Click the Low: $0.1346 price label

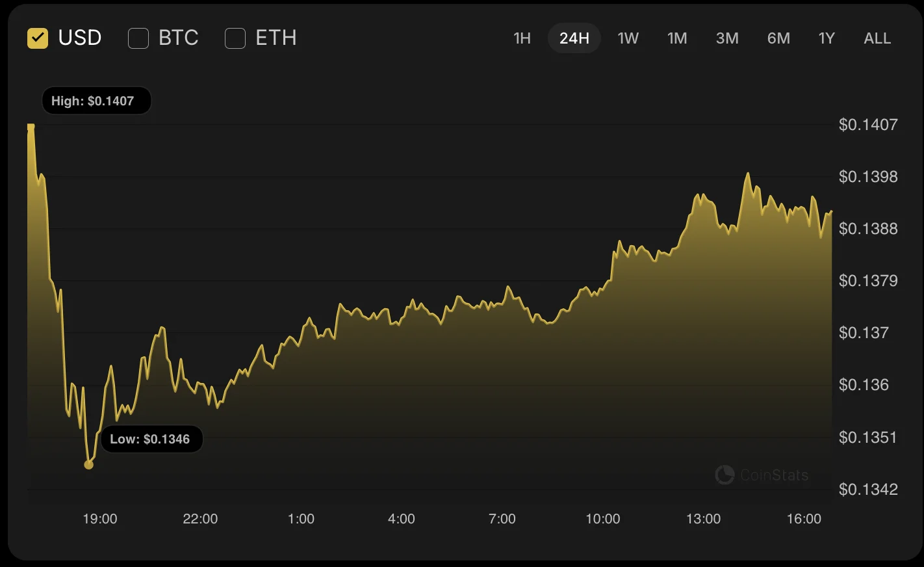click(x=150, y=439)
